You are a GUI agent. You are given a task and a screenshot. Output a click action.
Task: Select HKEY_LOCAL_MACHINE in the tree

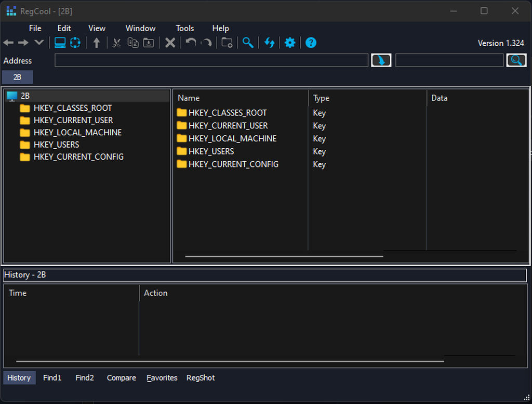point(78,133)
